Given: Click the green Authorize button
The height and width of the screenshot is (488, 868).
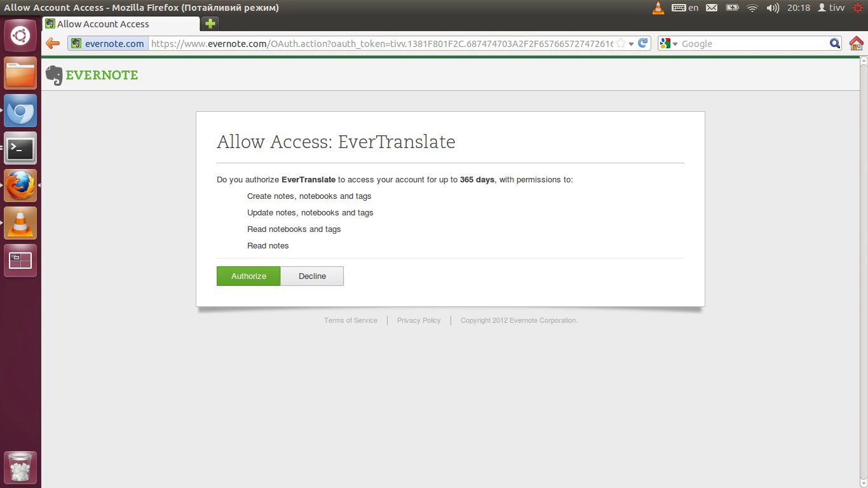Looking at the screenshot, I should (x=248, y=276).
